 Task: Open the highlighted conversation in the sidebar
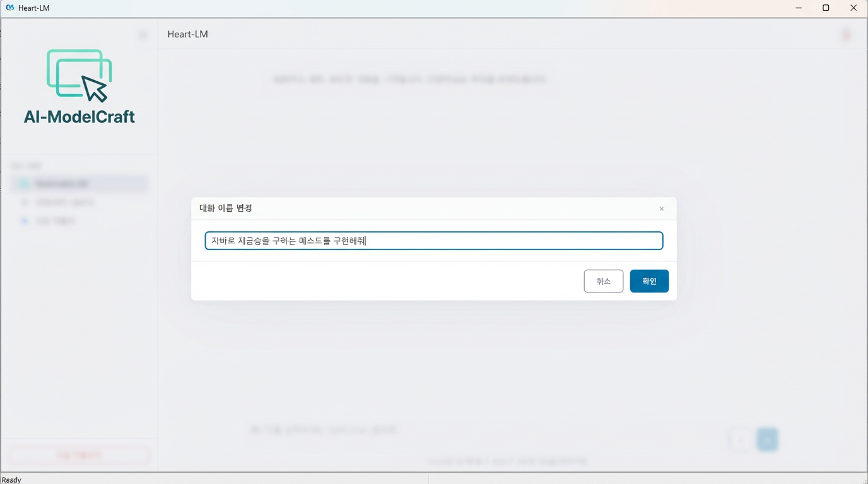tap(79, 183)
